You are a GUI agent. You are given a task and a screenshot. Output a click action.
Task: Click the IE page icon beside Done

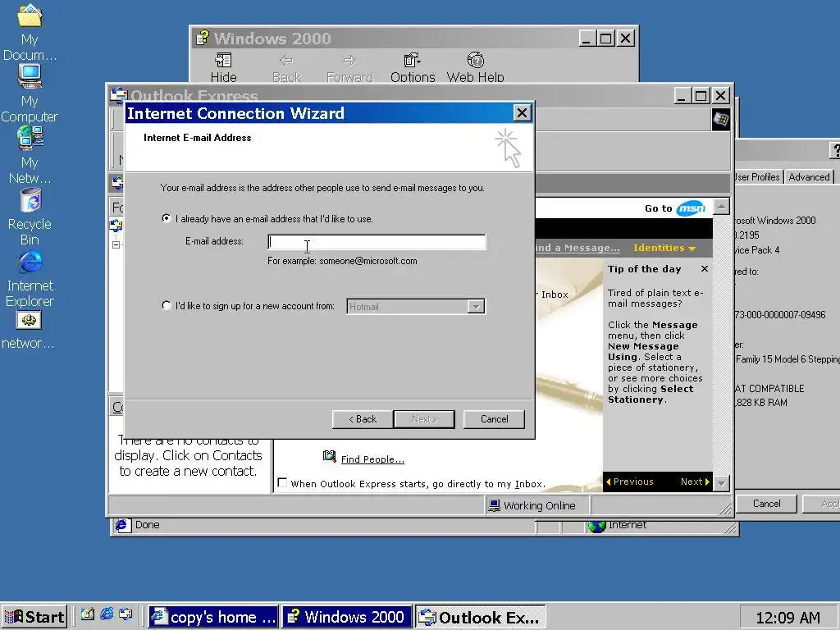coord(122,525)
